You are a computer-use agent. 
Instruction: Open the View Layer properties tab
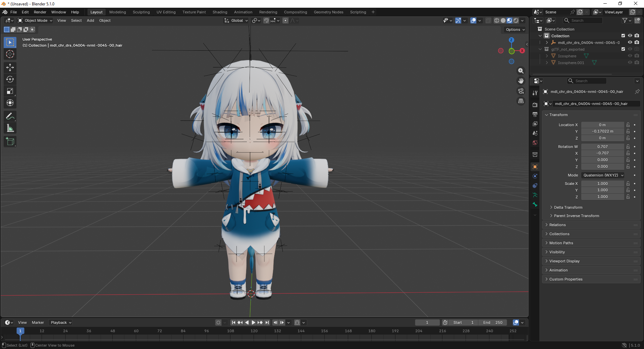point(535,124)
